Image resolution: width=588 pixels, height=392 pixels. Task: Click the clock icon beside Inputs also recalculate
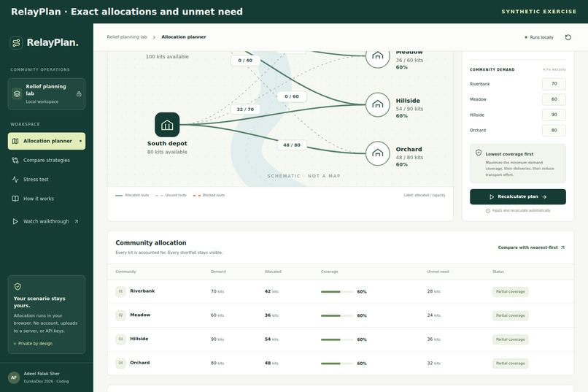pyautogui.click(x=488, y=211)
